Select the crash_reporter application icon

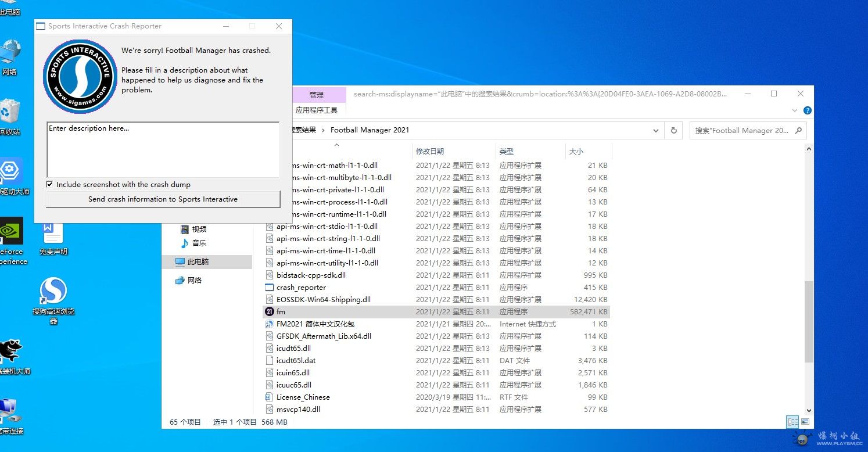[x=269, y=288]
